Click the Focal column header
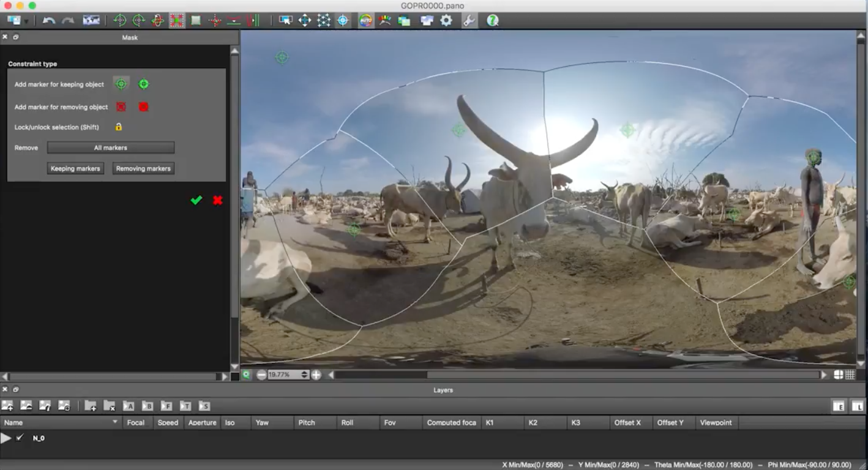 [x=135, y=422]
